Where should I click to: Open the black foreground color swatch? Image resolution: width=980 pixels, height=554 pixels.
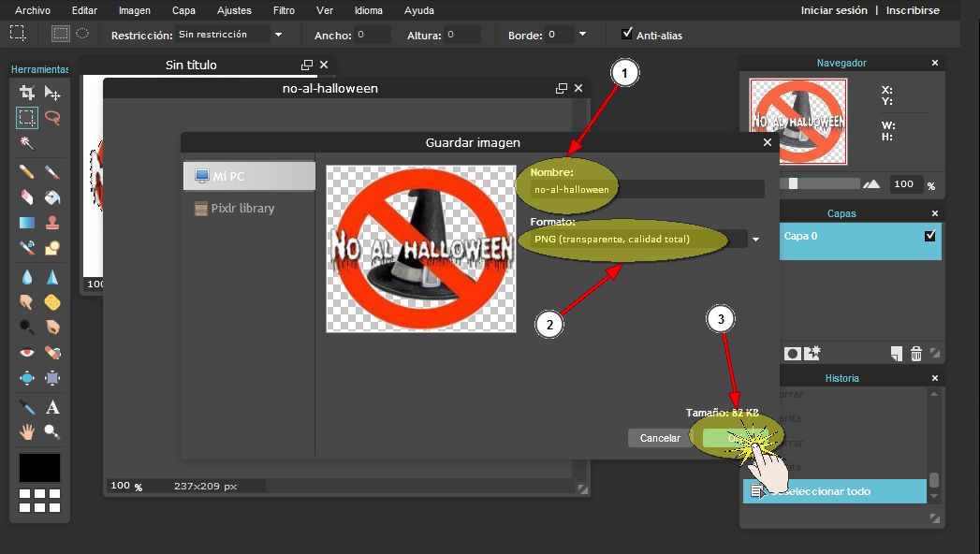(x=39, y=467)
